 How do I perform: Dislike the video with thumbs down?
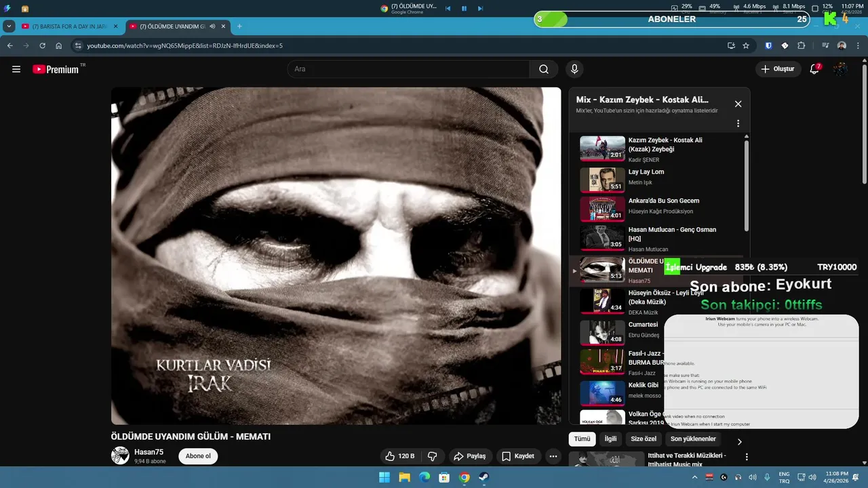[432, 456]
